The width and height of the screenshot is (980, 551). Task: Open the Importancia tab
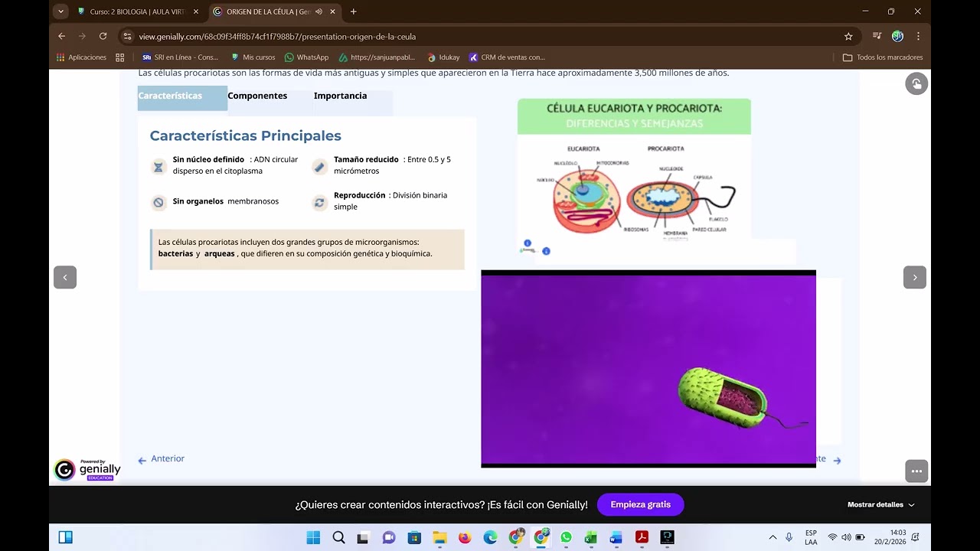tap(340, 96)
